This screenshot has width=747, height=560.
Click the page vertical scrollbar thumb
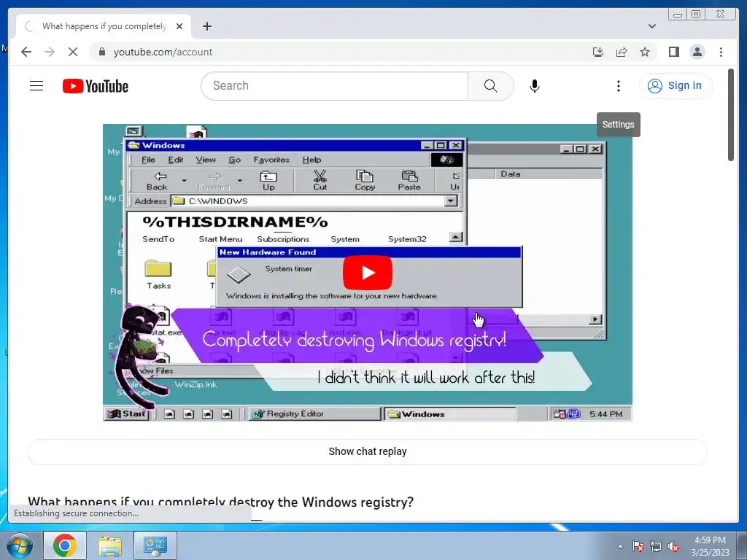[x=731, y=114]
